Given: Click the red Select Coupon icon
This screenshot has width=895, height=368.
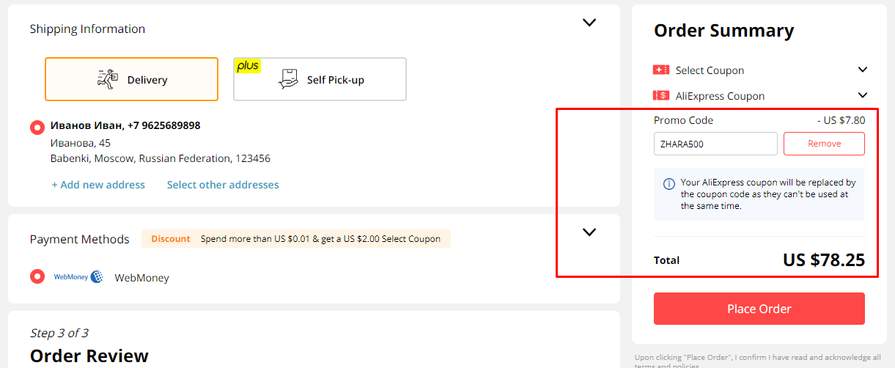Looking at the screenshot, I should point(660,70).
